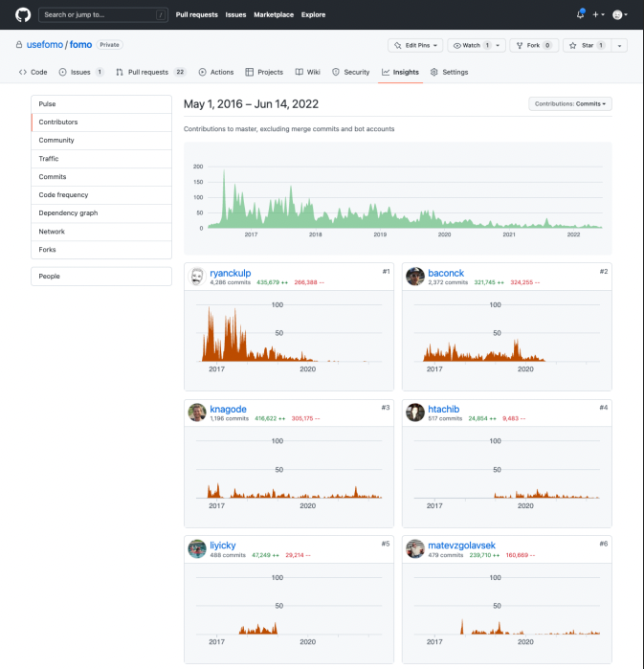Open the Contributions: Commits dropdown

tap(570, 103)
